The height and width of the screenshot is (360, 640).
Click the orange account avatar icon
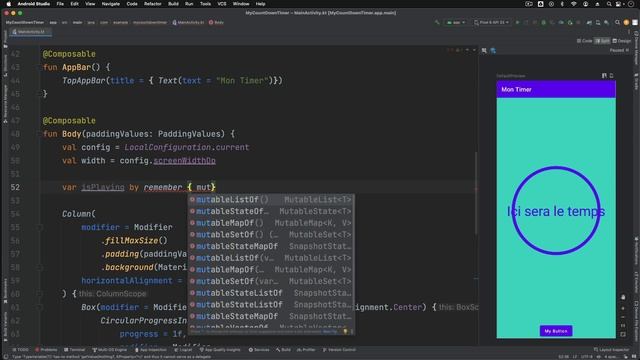click(627, 22)
